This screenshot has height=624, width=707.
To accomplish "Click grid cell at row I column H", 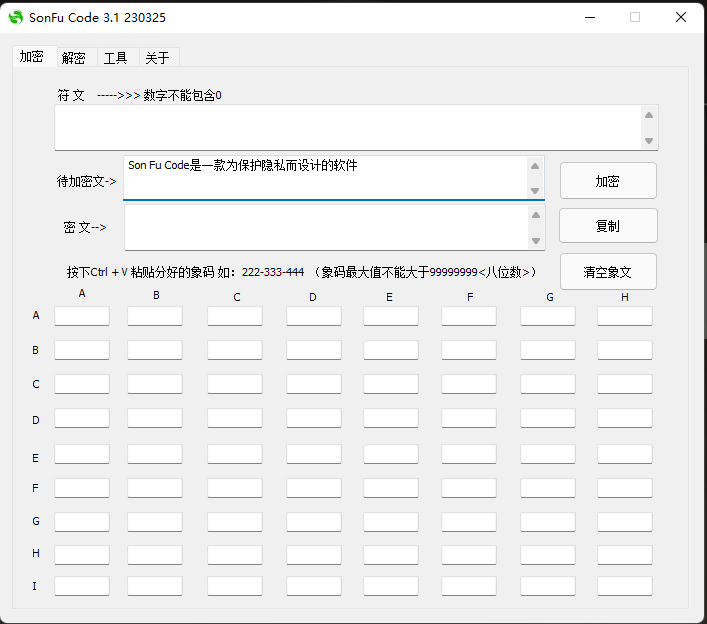I will (x=625, y=586).
